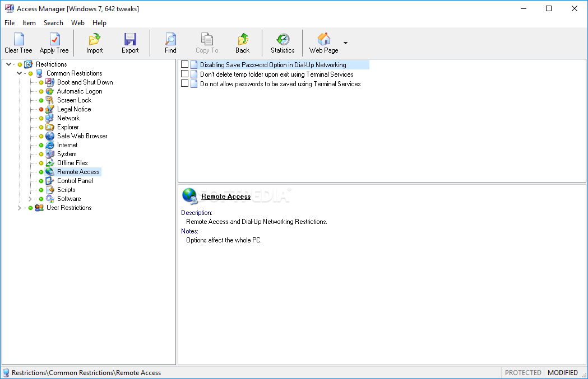Open the Search menu

click(x=53, y=23)
